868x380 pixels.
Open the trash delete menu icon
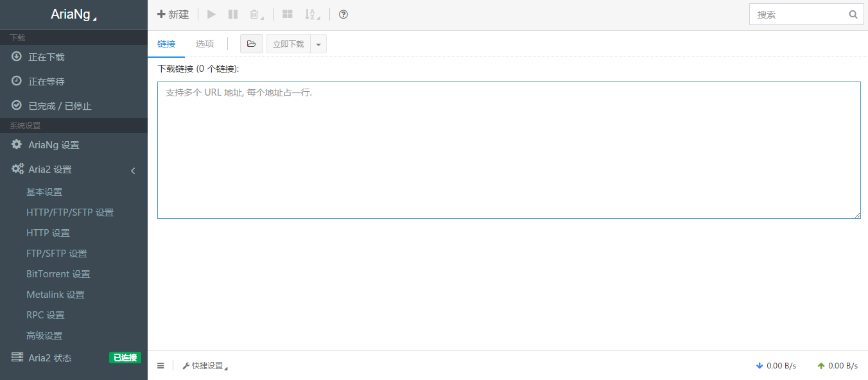(256, 14)
